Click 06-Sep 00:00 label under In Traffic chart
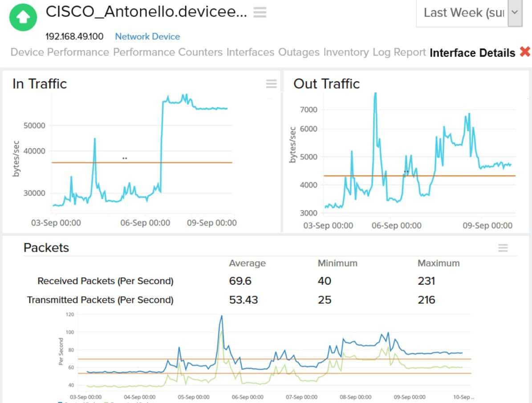The height and width of the screenshot is (403, 532). click(x=145, y=223)
